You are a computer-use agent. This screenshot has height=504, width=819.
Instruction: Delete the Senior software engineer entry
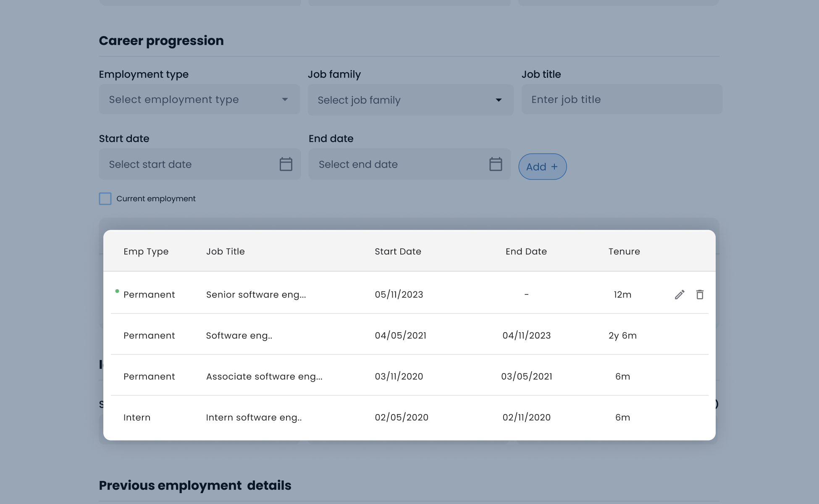click(700, 294)
